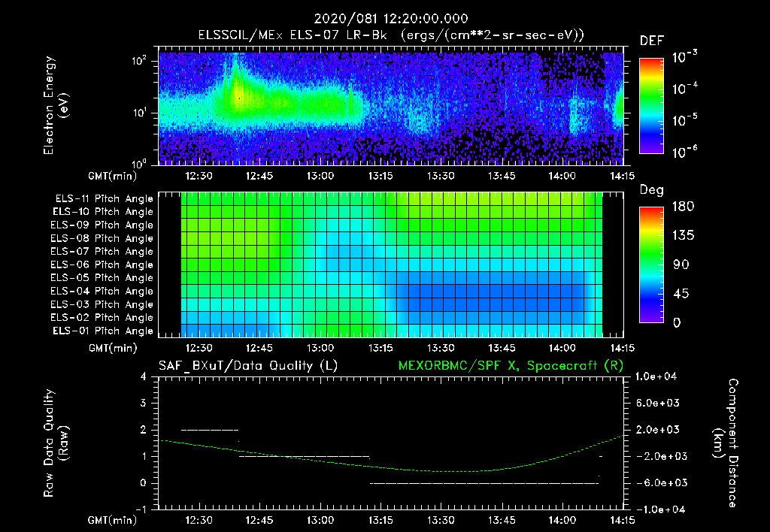The image size is (770, 532).
Task: Click the green MEXORBMC/SPF X, Spacecraft (R) title
Action: (511, 366)
